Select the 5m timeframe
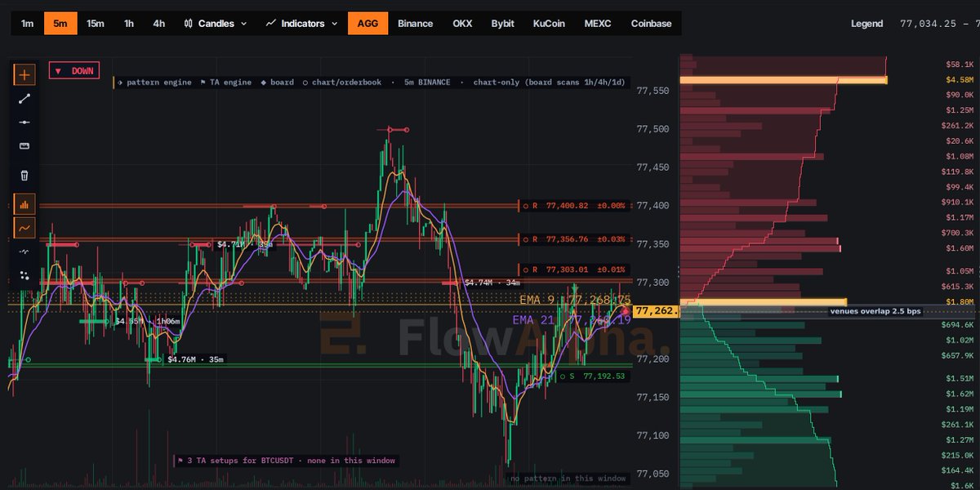Screen dimensions: 980x490 pyautogui.click(x=60, y=24)
